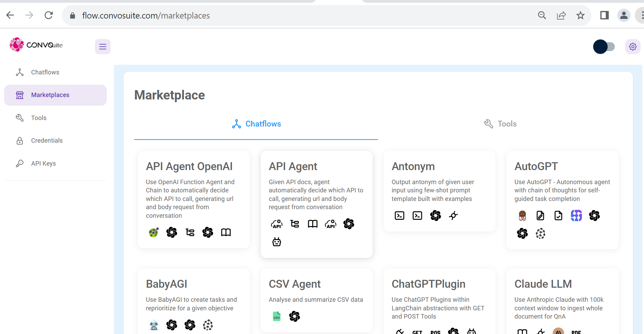Share this page from the address bar
The image size is (644, 334).
(561, 15)
